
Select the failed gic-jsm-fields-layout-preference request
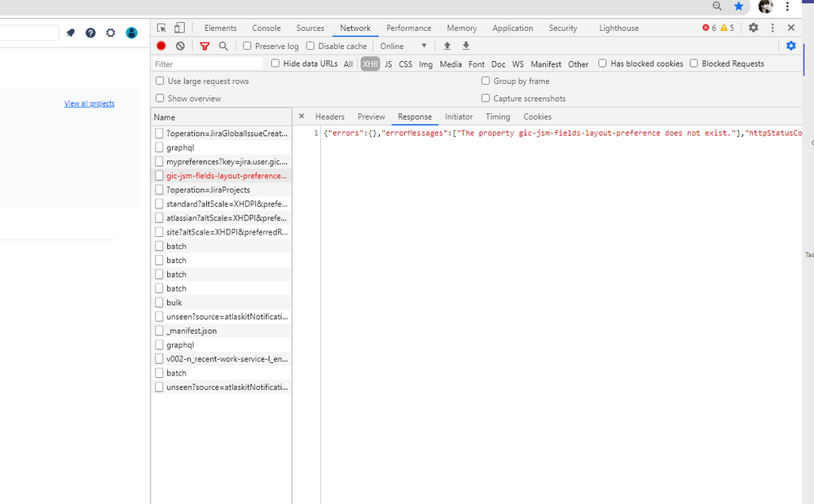(226, 176)
